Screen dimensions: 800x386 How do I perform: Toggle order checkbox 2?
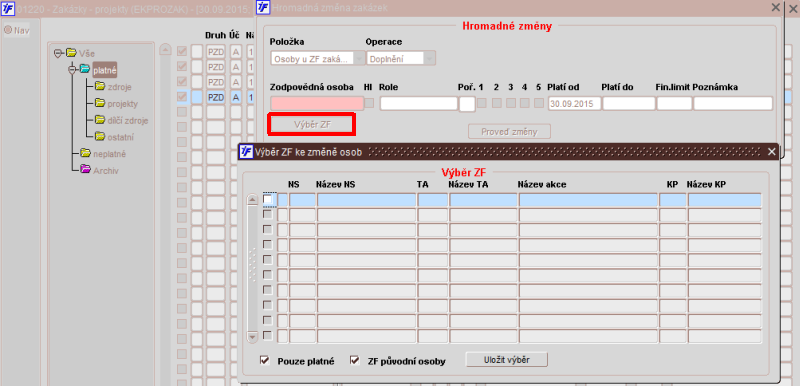tap(496, 103)
